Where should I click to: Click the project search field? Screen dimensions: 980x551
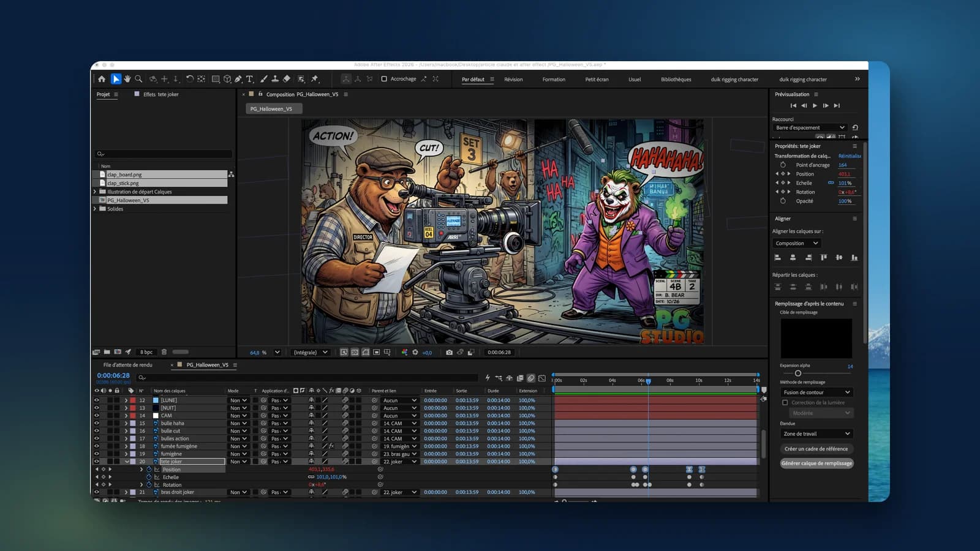(164, 154)
